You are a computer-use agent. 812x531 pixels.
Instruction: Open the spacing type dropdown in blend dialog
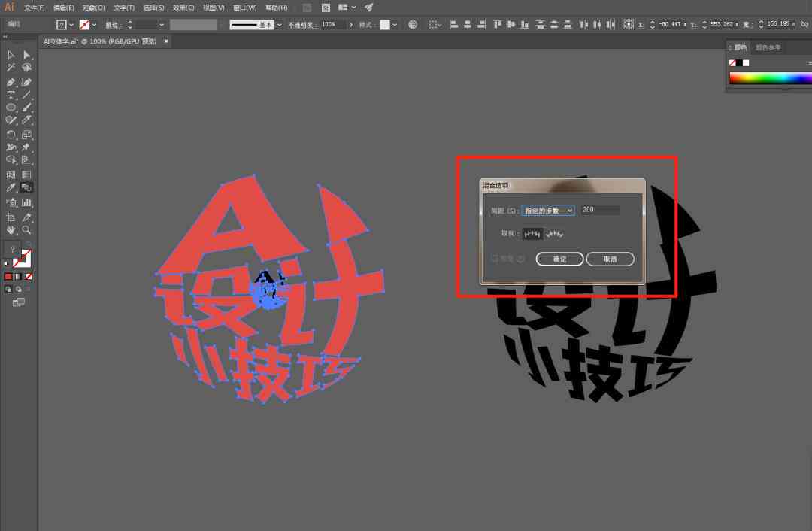point(548,211)
